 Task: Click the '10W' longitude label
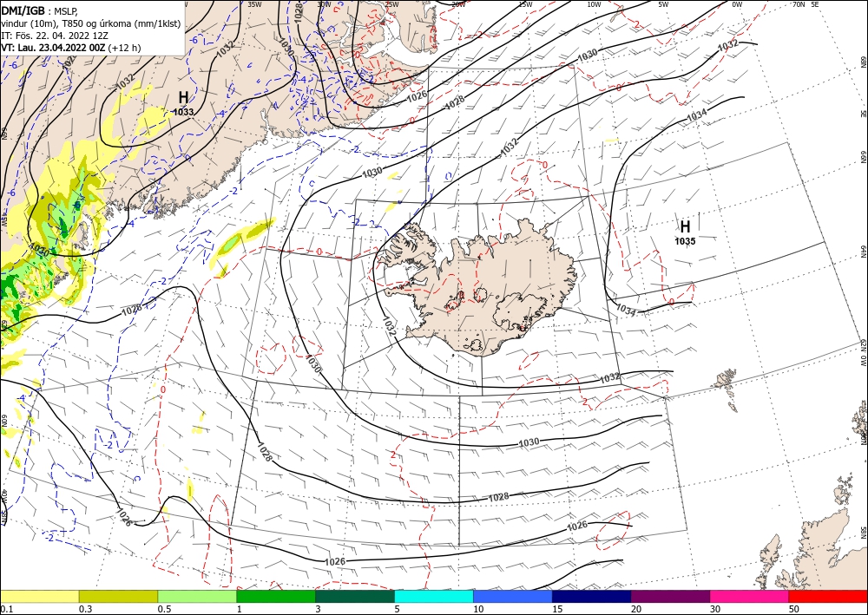pos(594,4)
